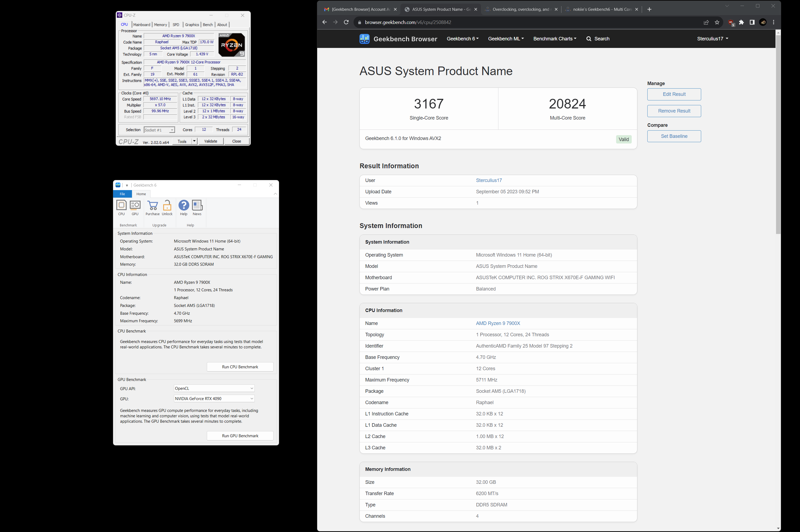Click the Run CPU Benchmark button
The height and width of the screenshot is (532, 800).
pyautogui.click(x=240, y=367)
